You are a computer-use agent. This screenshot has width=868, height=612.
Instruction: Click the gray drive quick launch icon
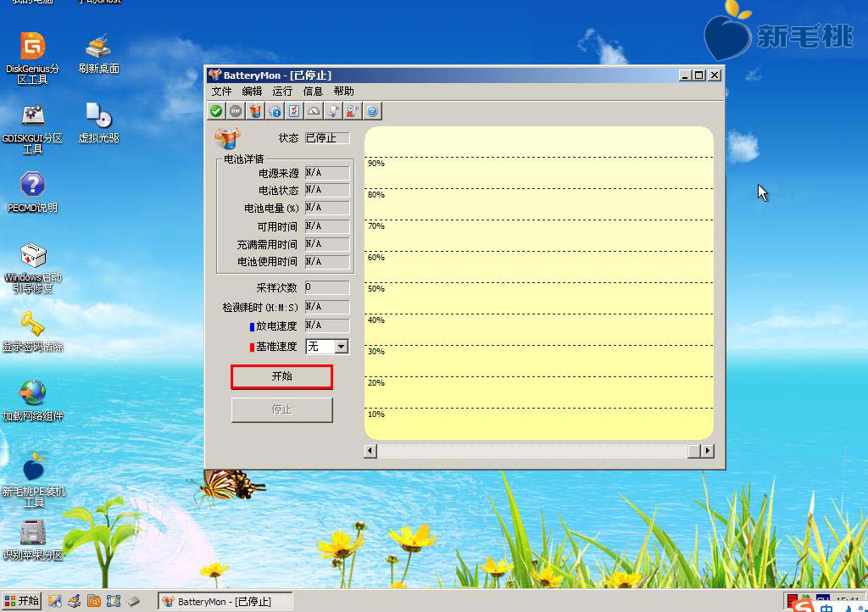(x=133, y=601)
